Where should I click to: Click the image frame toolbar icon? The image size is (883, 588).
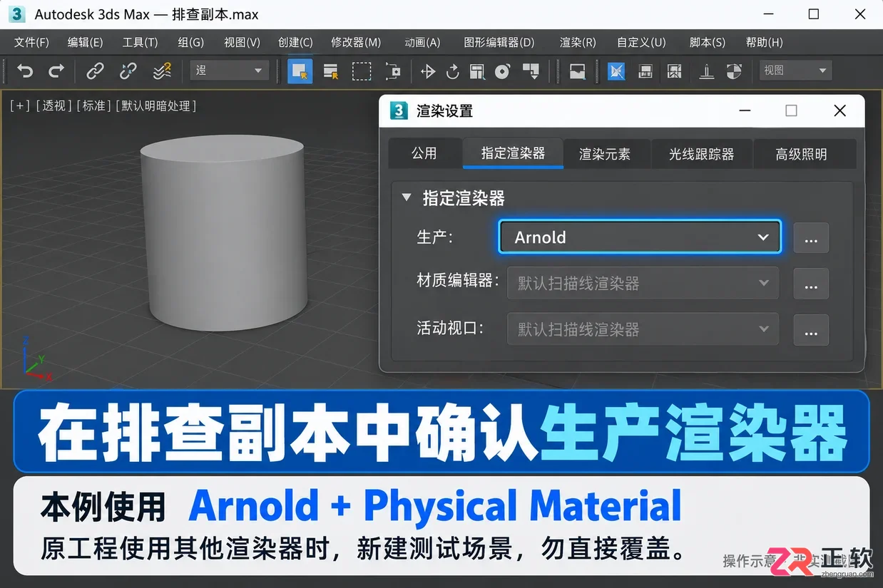[x=577, y=71]
